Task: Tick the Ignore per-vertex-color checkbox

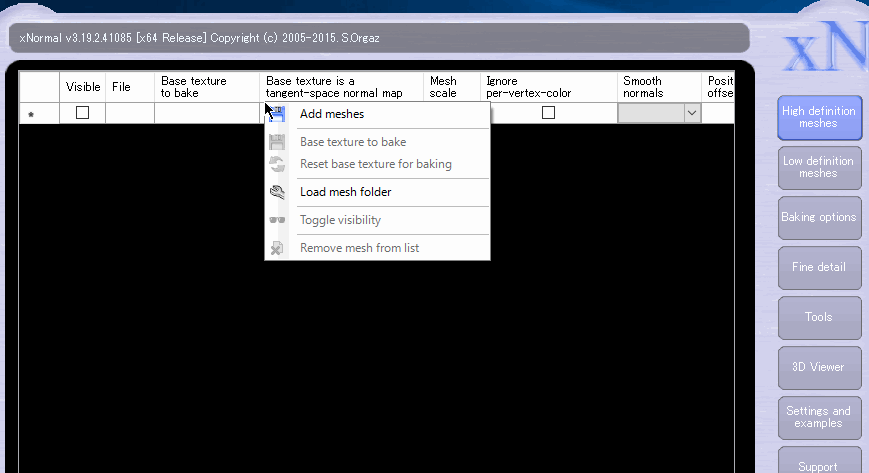Action: click(548, 113)
